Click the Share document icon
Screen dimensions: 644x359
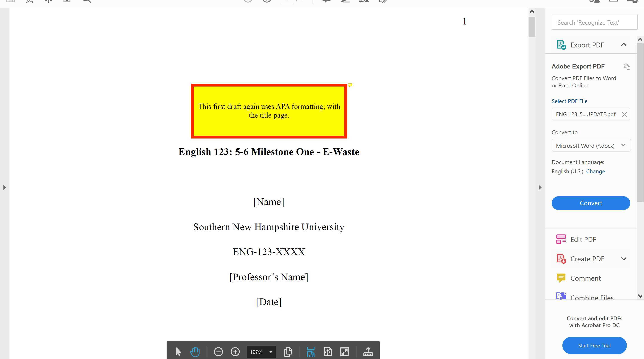368,352
